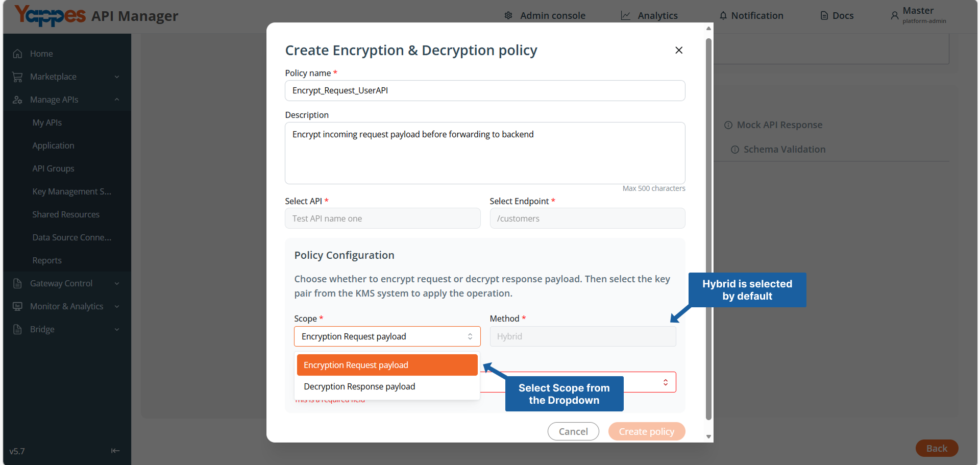Image resolution: width=980 pixels, height=465 pixels.
Task: Open Shared Resources sidebar item
Action: click(x=66, y=214)
